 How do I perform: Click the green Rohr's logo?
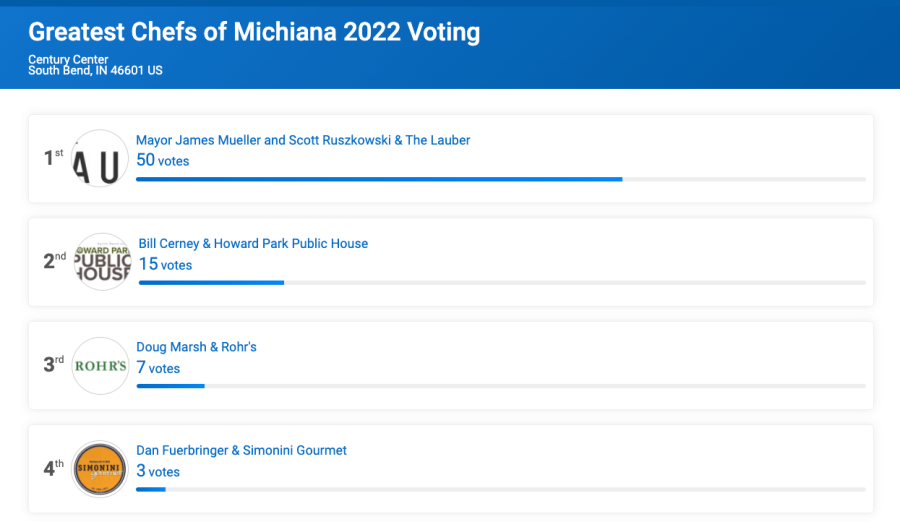(101, 365)
